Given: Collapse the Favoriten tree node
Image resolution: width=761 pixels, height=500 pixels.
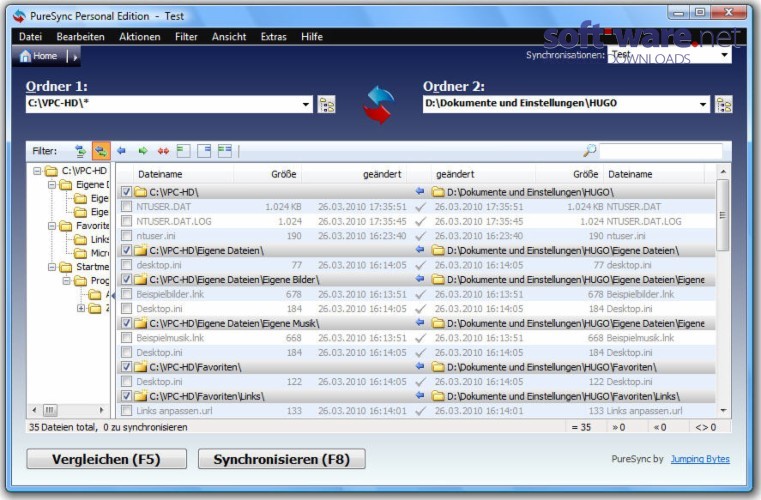Looking at the screenshot, I should 51,226.
